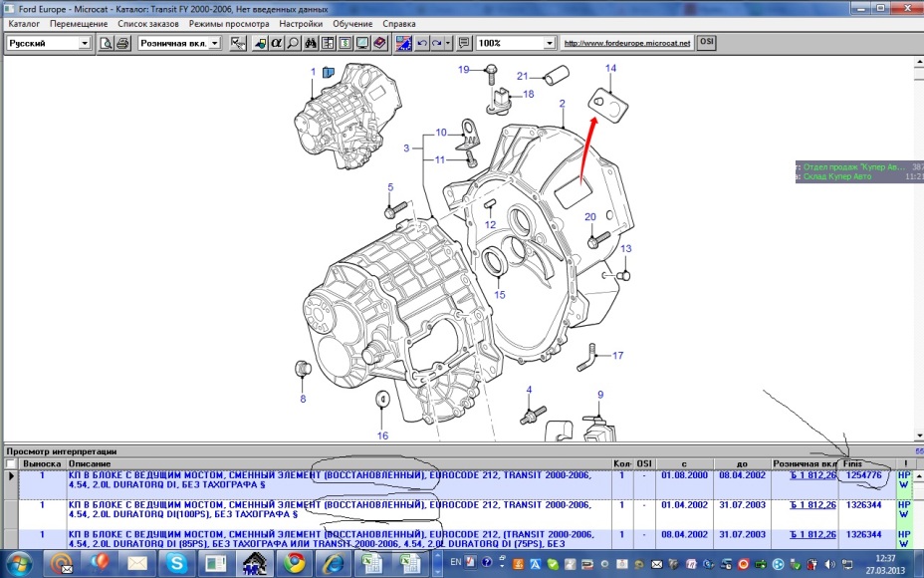This screenshot has height=578, width=924.
Task: Click callout number 15 seal on diagram
Action: [x=499, y=294]
